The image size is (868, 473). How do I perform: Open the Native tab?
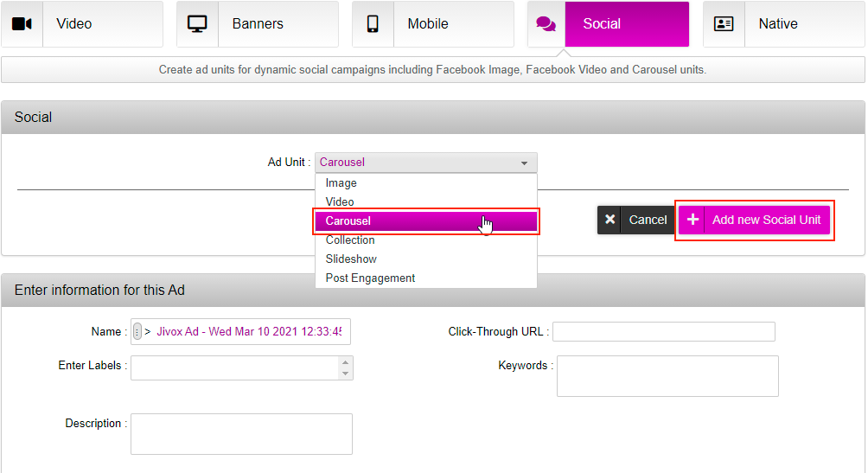click(x=777, y=24)
